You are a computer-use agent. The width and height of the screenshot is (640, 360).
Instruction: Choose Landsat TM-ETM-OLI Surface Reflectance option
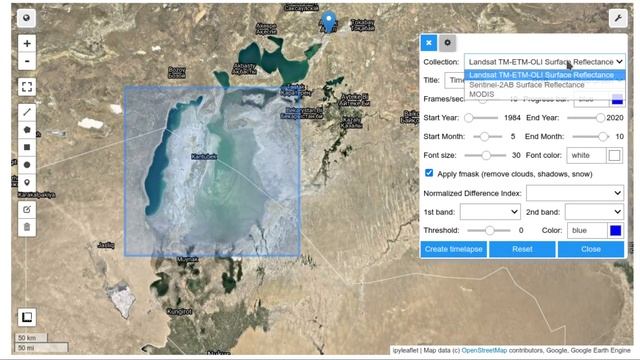(x=544, y=75)
